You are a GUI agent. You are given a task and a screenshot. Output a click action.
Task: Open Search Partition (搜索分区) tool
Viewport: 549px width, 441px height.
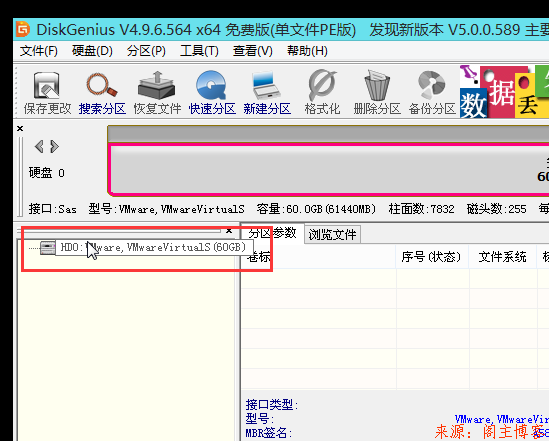pyautogui.click(x=102, y=93)
